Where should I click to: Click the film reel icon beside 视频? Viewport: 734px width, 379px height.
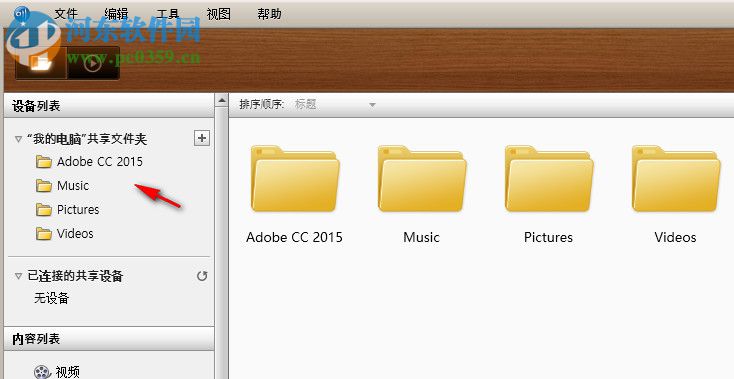pyautogui.click(x=42, y=372)
